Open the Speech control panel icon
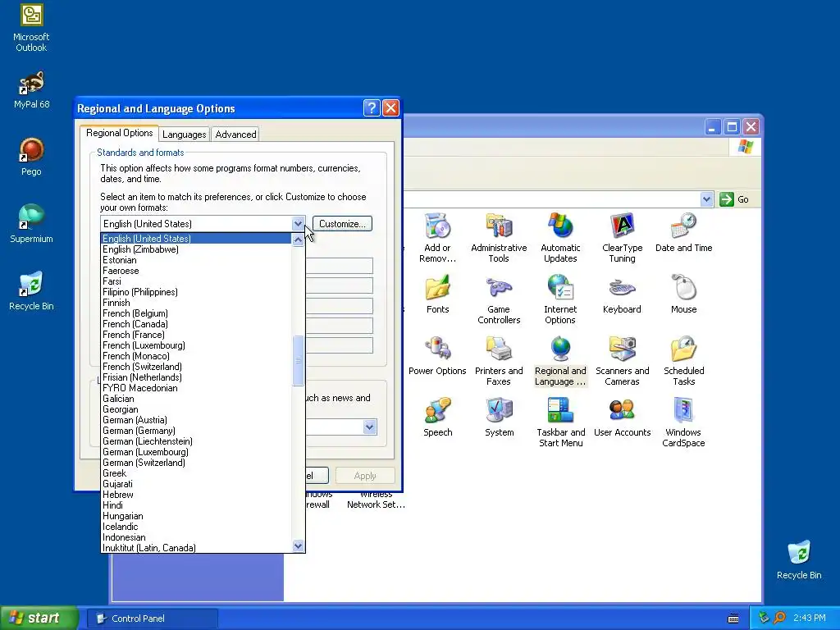Viewport: 840px width, 630px height. click(x=437, y=418)
